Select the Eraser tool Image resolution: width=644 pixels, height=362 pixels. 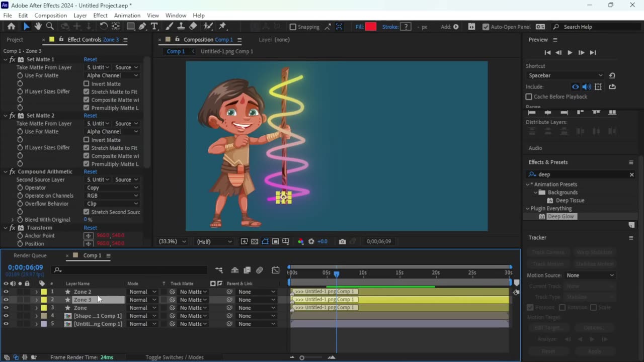pyautogui.click(x=193, y=27)
